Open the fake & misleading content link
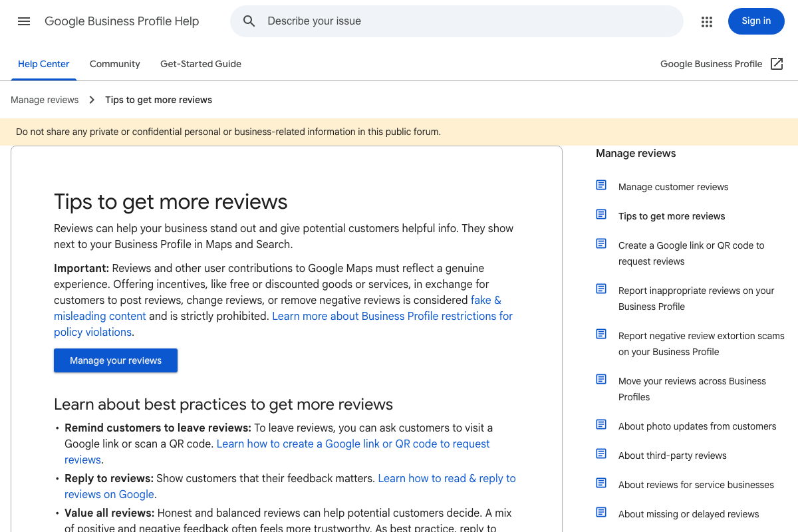The width and height of the screenshot is (798, 532). pyautogui.click(x=277, y=308)
